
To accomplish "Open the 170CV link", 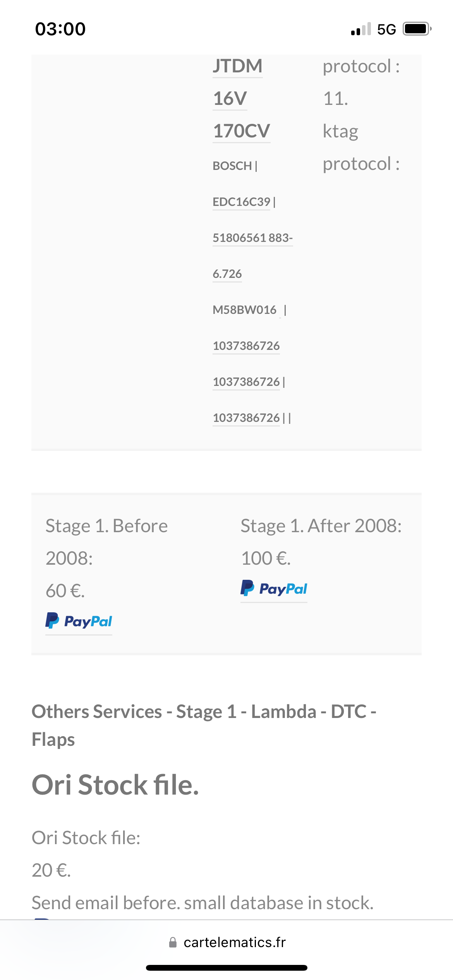I will (242, 131).
